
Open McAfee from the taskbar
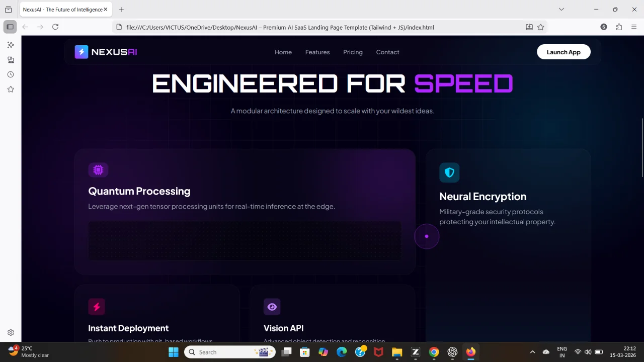[378, 352]
